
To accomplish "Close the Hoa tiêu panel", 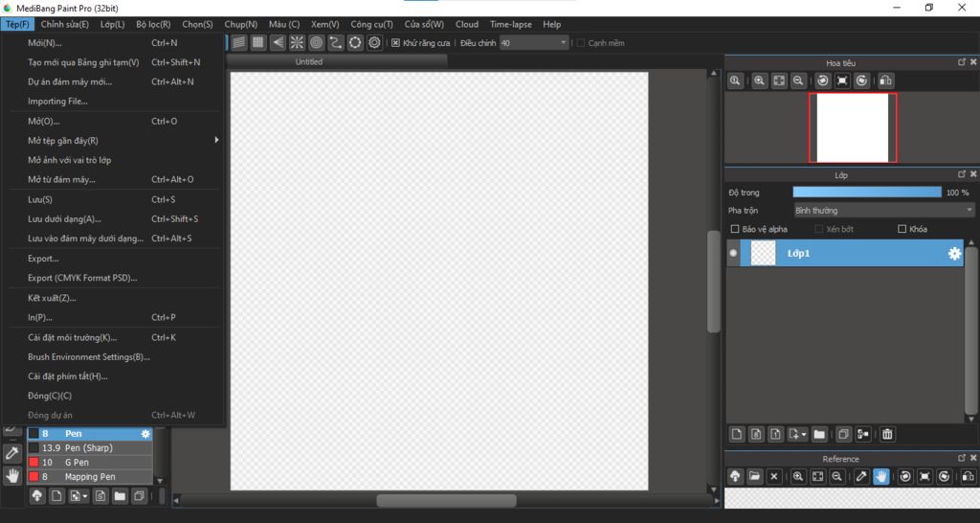I will pyautogui.click(x=973, y=62).
